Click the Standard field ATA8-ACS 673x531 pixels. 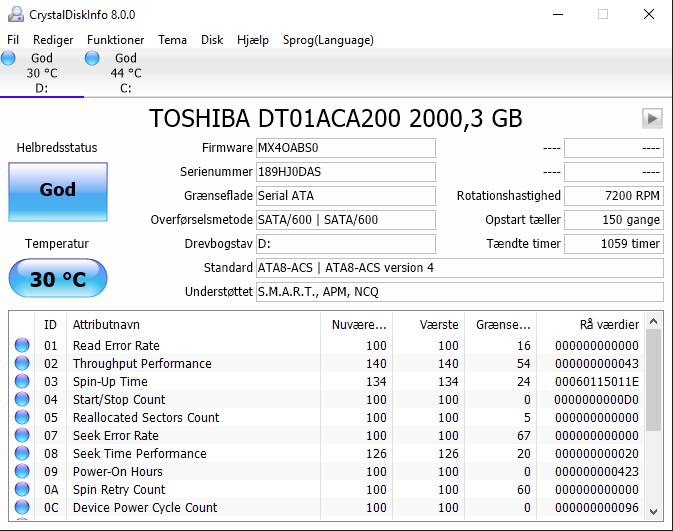tap(460, 268)
